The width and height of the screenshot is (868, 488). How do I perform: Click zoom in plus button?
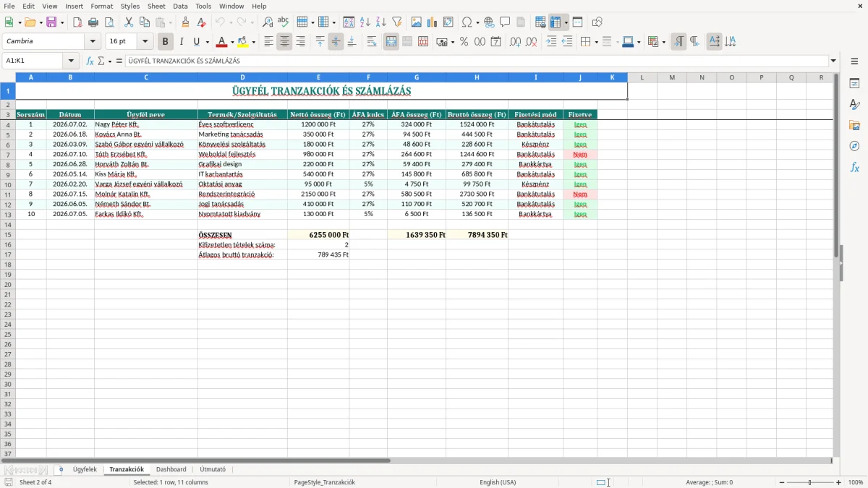click(839, 482)
